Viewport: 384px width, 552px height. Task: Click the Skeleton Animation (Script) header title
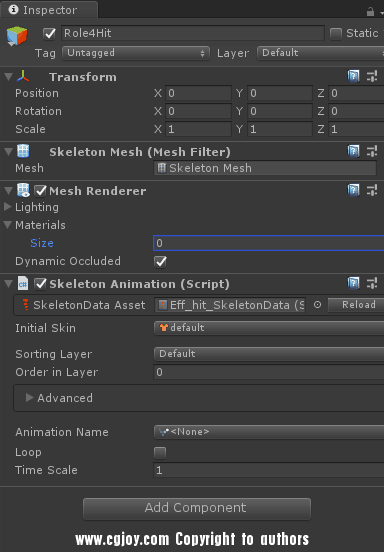pyautogui.click(x=139, y=284)
